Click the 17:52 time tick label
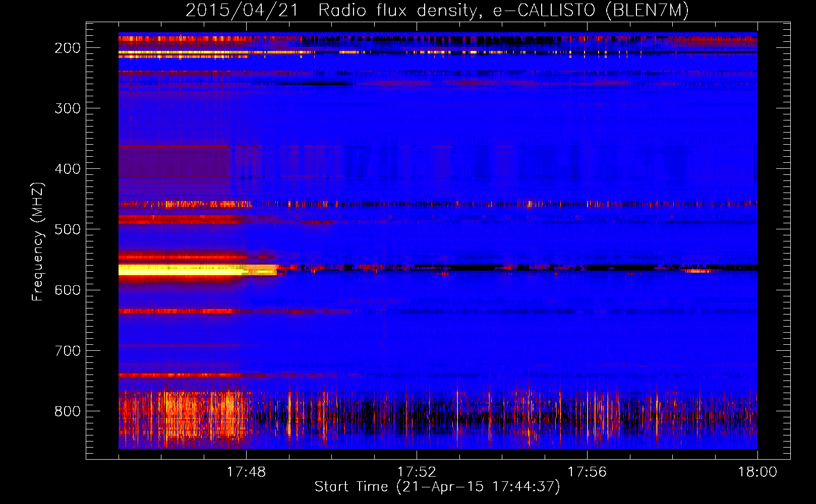 click(417, 472)
